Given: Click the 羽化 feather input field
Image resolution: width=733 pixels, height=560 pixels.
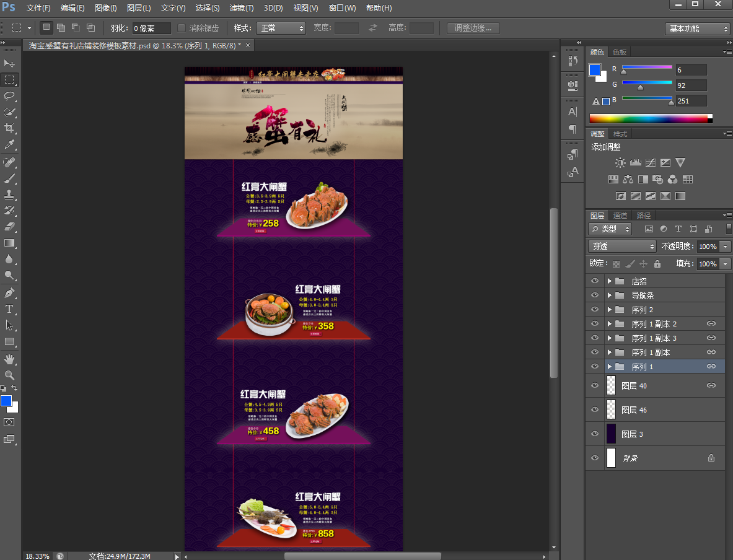Looking at the screenshot, I should tap(151, 28).
